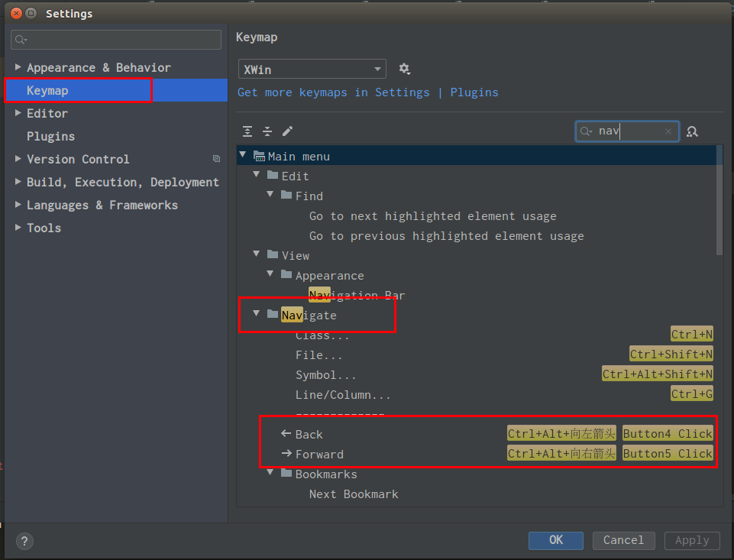Expand the Appearance & Behavior section

click(18, 66)
